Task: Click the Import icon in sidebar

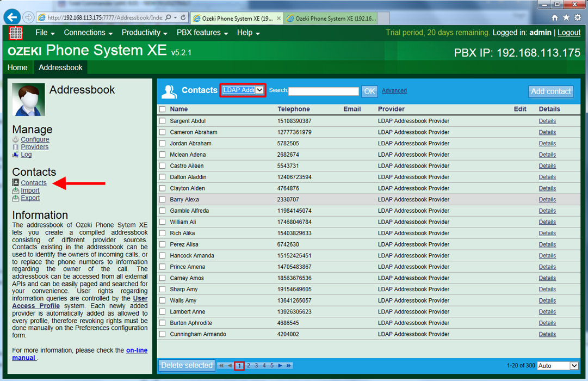Action: click(15, 190)
